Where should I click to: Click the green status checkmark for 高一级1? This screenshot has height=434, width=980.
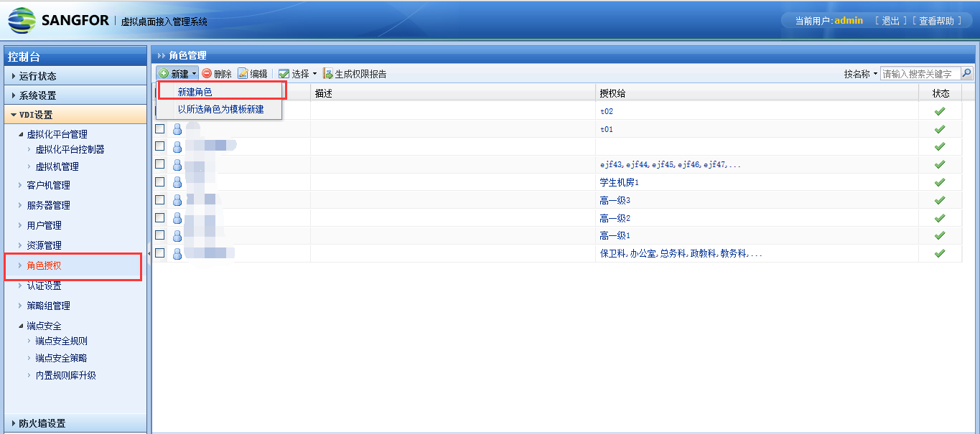click(939, 235)
